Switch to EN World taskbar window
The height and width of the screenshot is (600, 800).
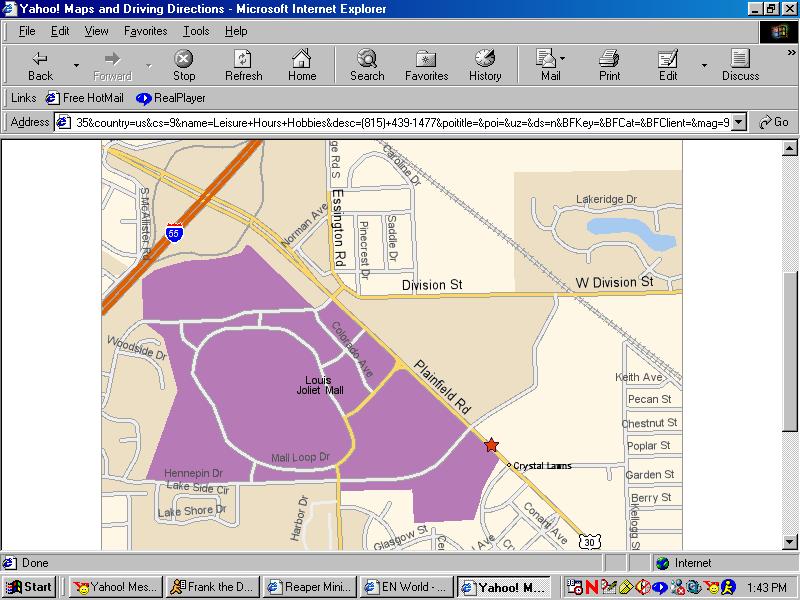[x=407, y=587]
